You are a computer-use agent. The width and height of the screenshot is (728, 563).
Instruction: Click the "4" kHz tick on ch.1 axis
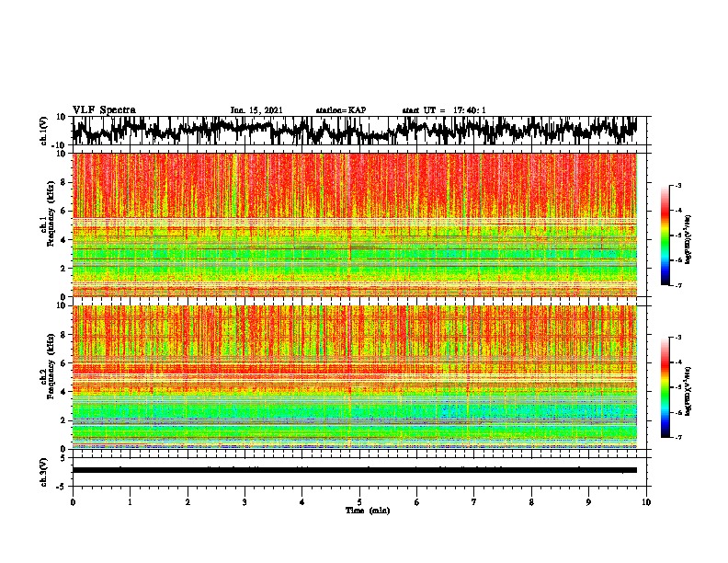(64, 240)
